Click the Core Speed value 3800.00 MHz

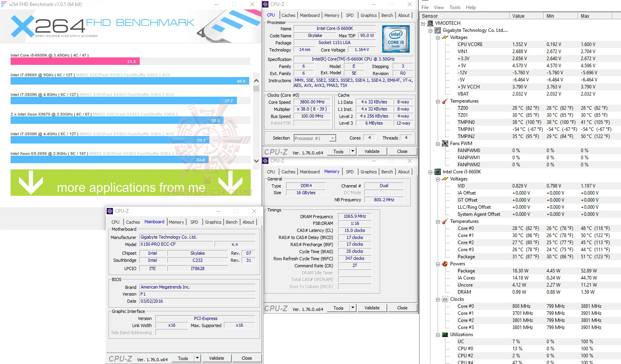tap(312, 102)
